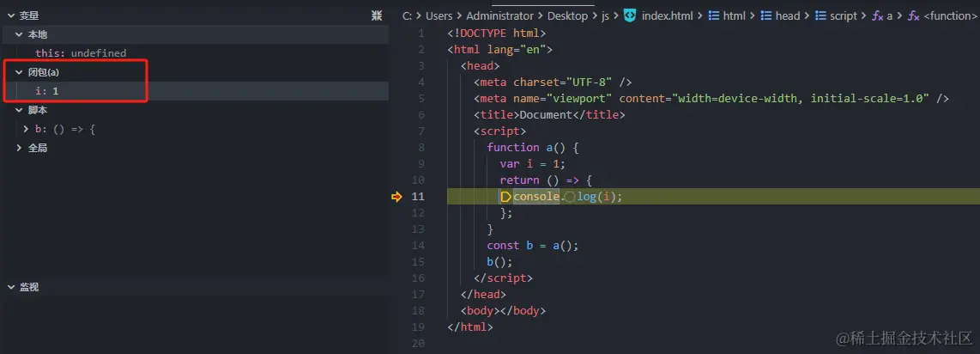980x354 pixels.
Task: Open index.html breadcrumb item
Action: tap(668, 15)
